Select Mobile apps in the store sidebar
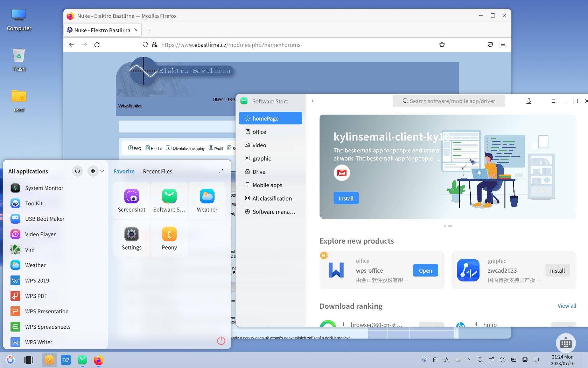 [267, 185]
